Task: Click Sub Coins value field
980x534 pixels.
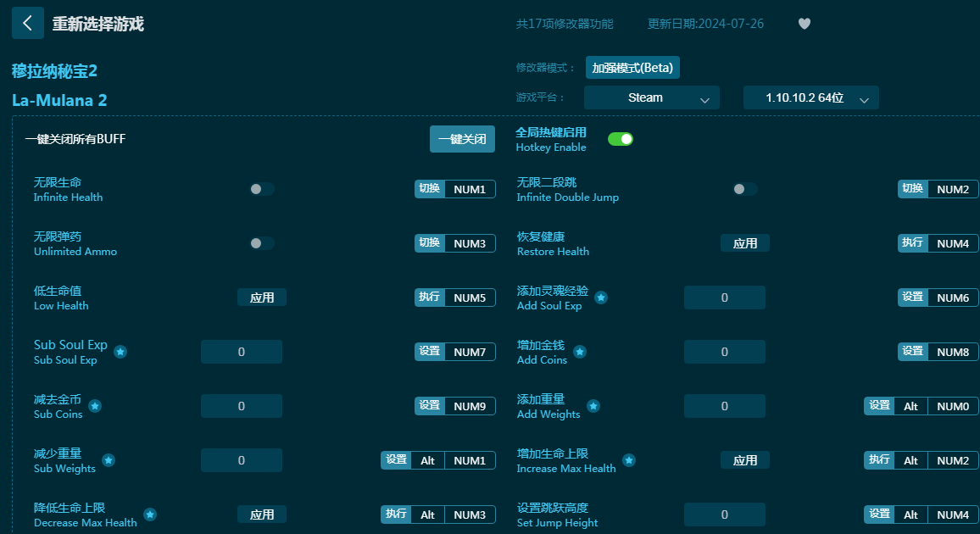Action: (x=242, y=406)
